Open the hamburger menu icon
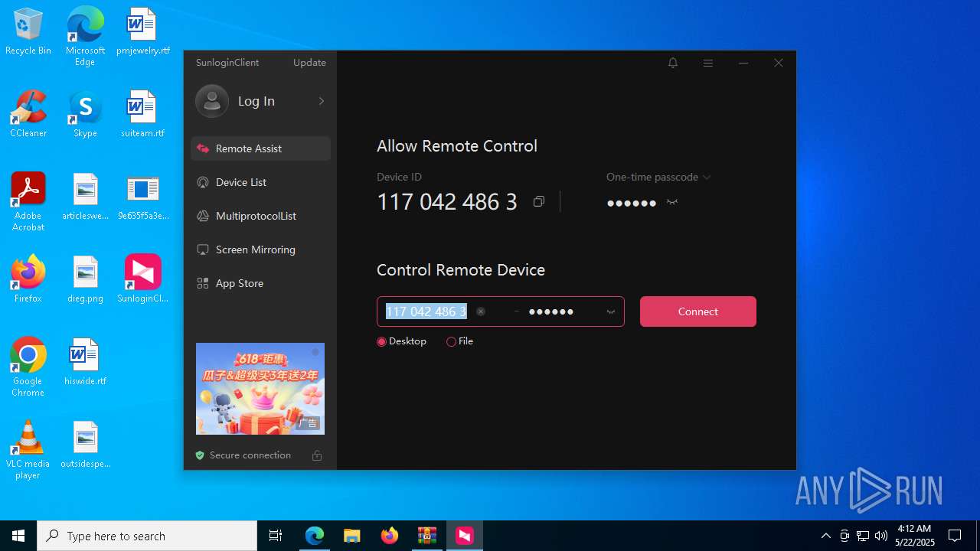The image size is (980, 551). (x=708, y=63)
